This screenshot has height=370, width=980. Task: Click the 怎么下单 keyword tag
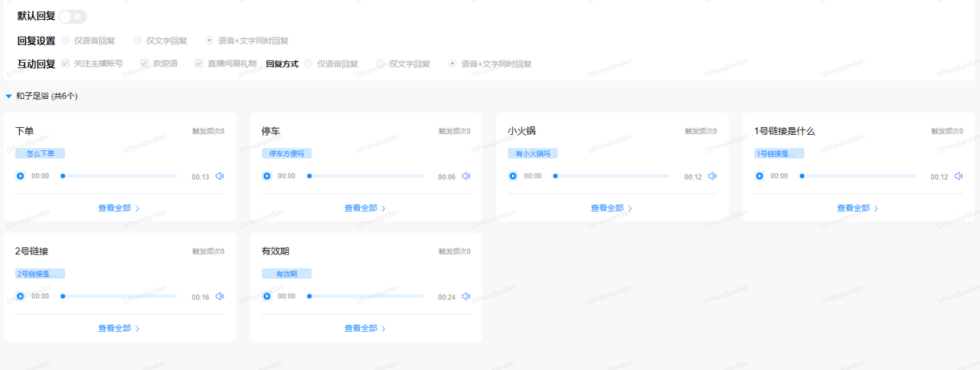(x=41, y=154)
